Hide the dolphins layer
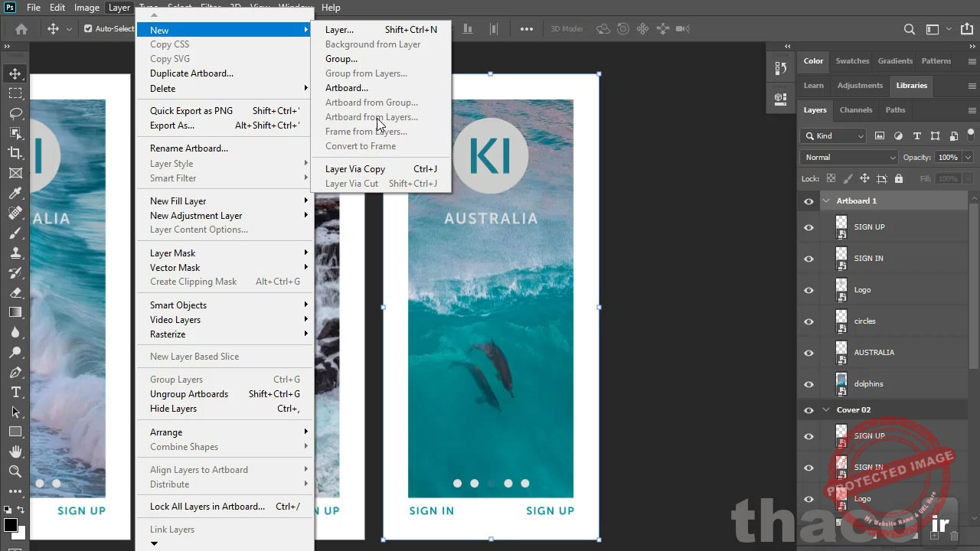 (808, 383)
